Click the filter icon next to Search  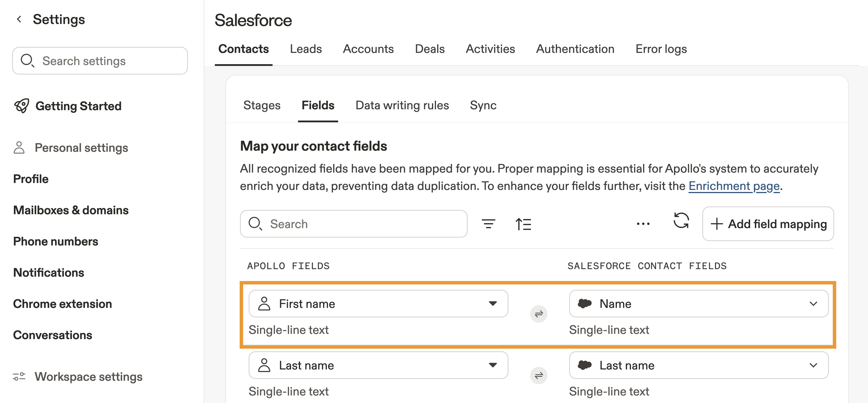488,223
